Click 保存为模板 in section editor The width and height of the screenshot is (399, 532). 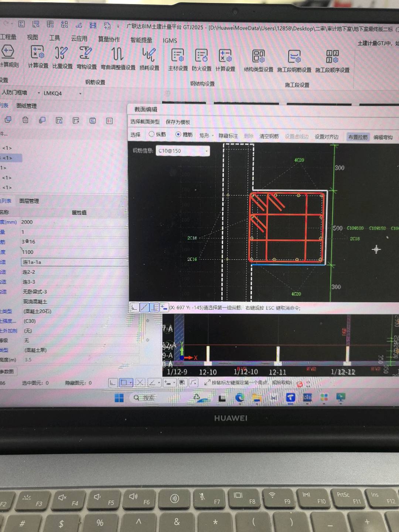click(178, 122)
